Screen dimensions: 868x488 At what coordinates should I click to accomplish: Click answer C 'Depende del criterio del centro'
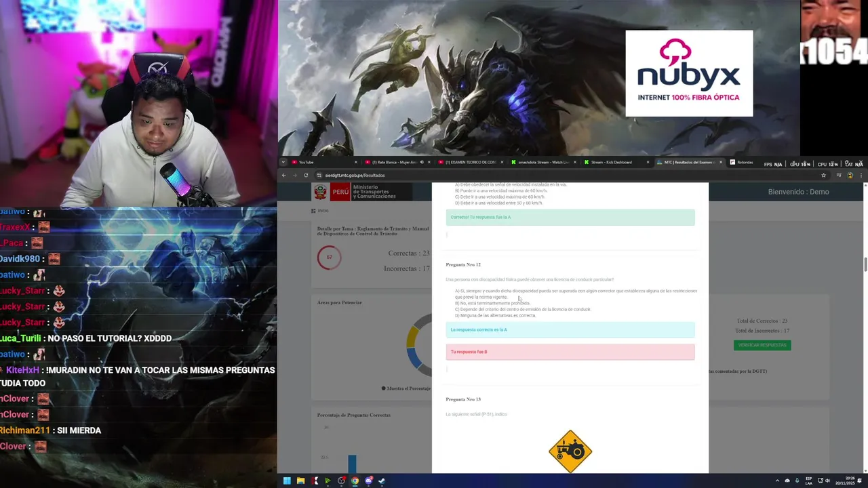523,309
